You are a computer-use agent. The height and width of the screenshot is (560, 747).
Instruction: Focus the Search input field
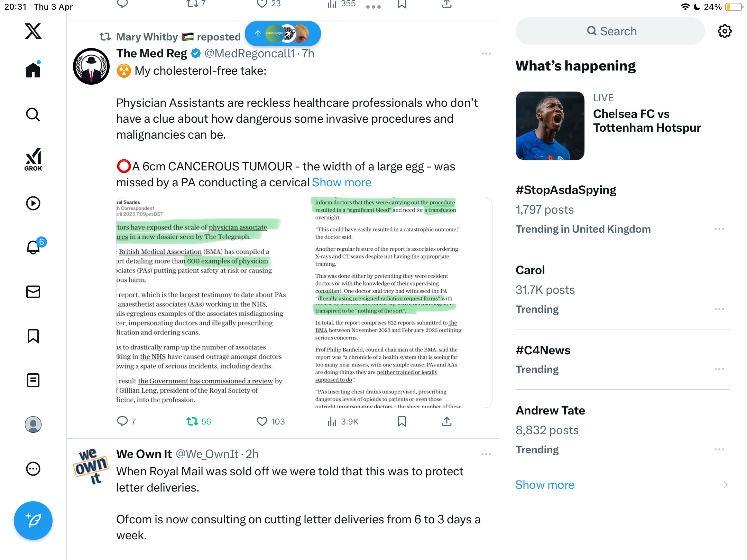[x=610, y=31]
